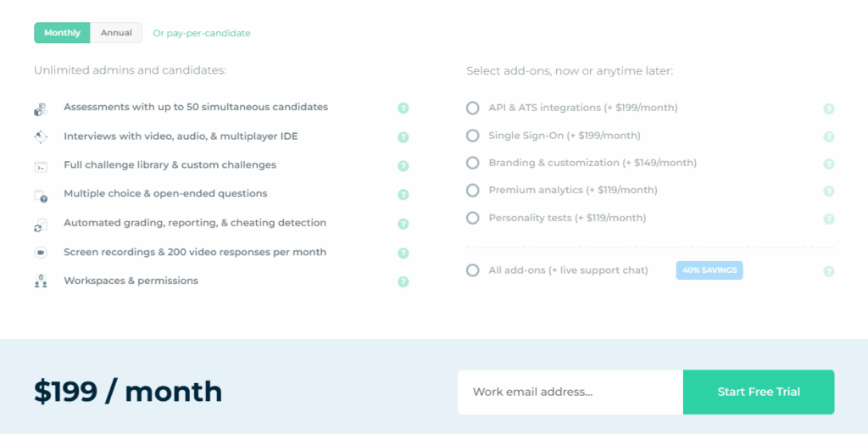Select the API & ATS integrations add-on
Viewport: 868px width, 434px height.
473,108
